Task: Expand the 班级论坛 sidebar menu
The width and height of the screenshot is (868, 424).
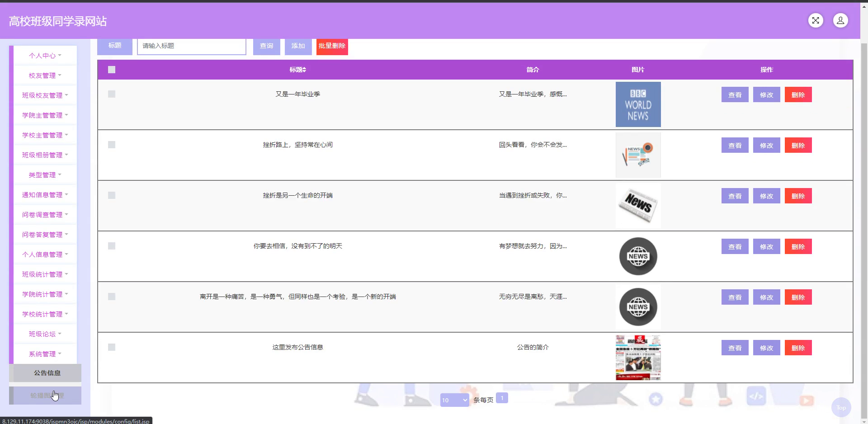Action: (x=45, y=334)
